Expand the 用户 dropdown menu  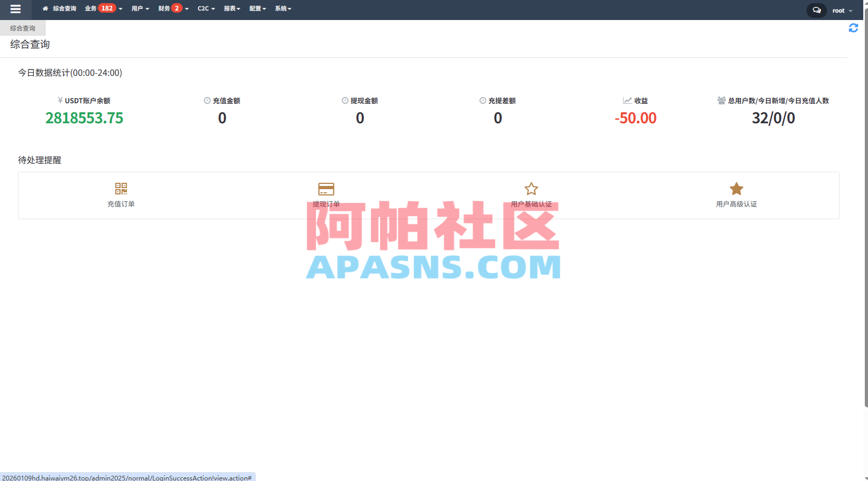point(140,8)
